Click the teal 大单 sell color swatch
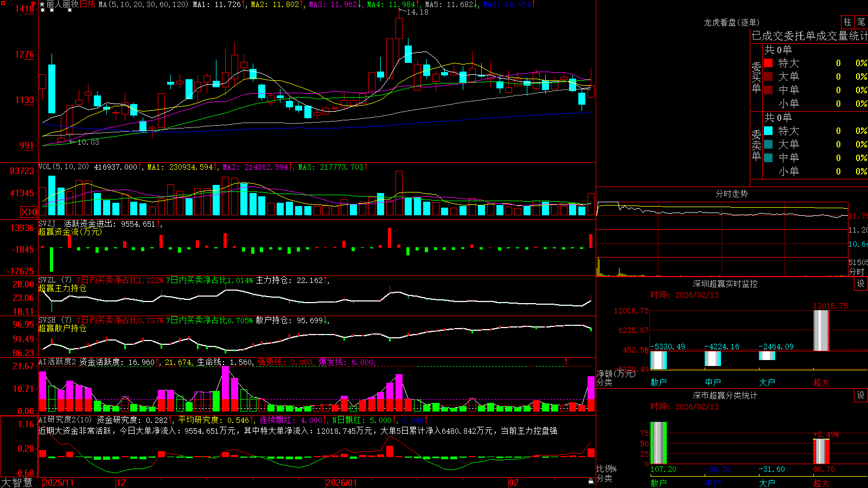Viewport: 868px width, 488px height. coord(768,144)
